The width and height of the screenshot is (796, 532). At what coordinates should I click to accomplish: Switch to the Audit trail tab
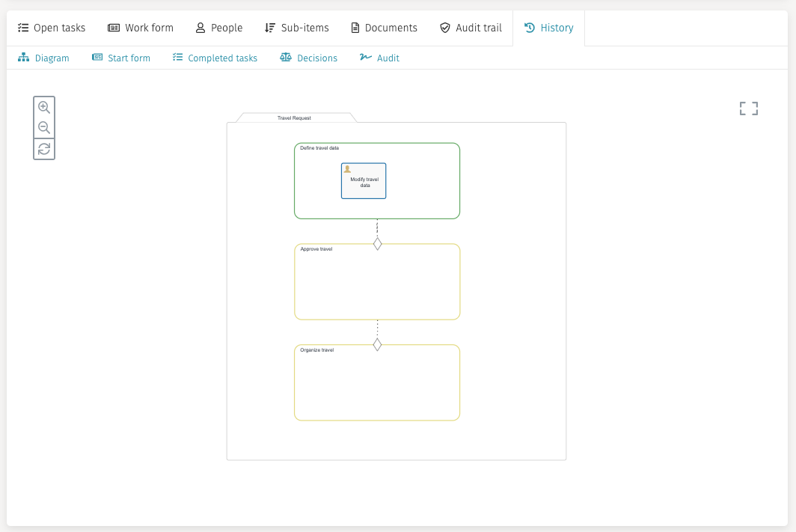click(x=471, y=28)
